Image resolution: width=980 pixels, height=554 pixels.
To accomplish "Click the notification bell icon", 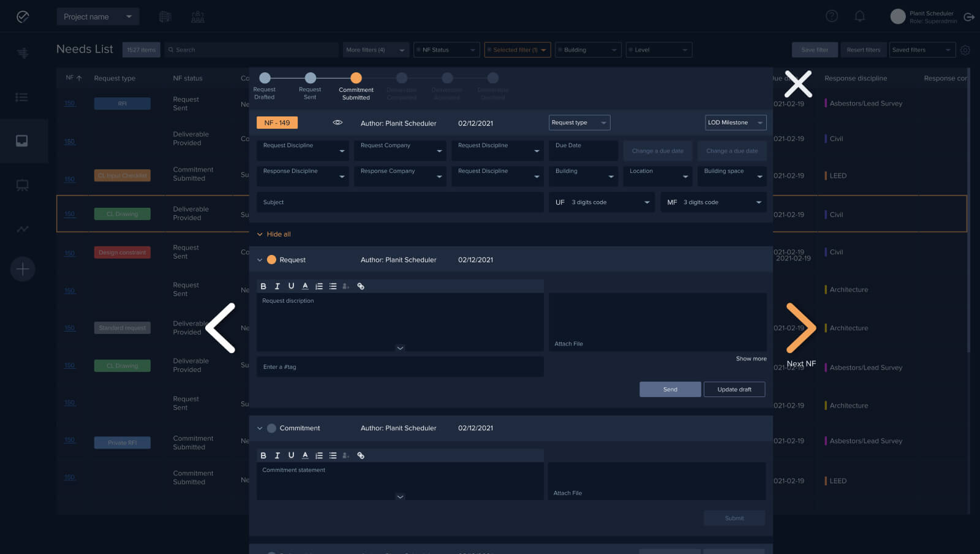I will pos(859,17).
